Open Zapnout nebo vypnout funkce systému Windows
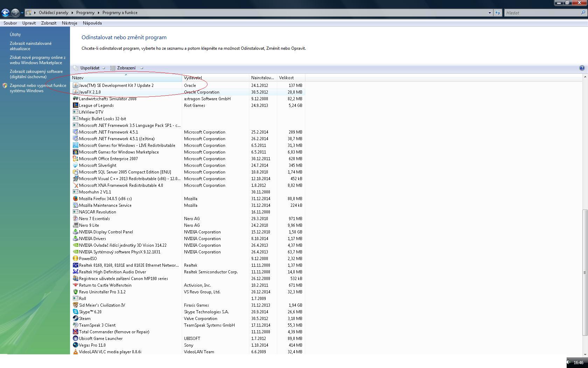588x368 pixels. pyautogui.click(x=38, y=88)
